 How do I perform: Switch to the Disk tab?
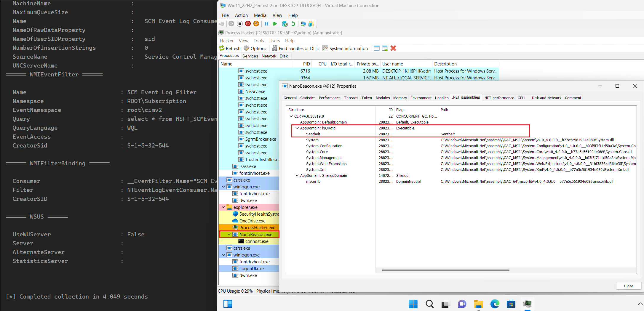(284, 56)
